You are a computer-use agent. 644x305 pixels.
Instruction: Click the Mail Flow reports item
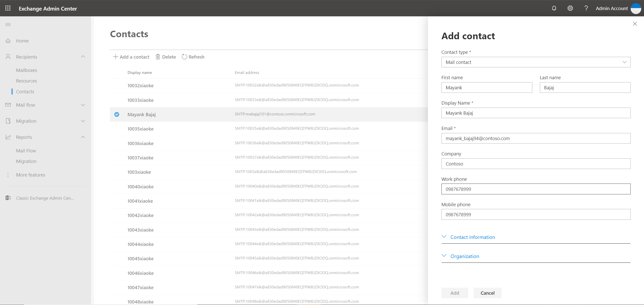point(26,151)
